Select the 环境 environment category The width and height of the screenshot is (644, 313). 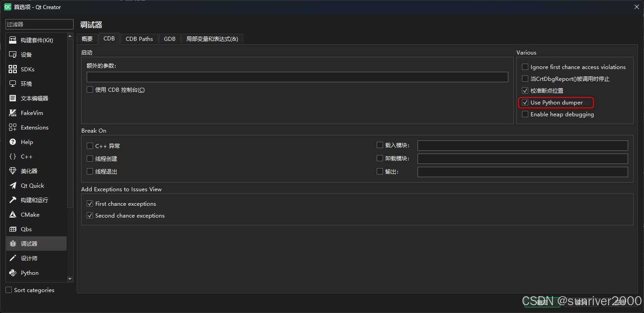[36, 84]
